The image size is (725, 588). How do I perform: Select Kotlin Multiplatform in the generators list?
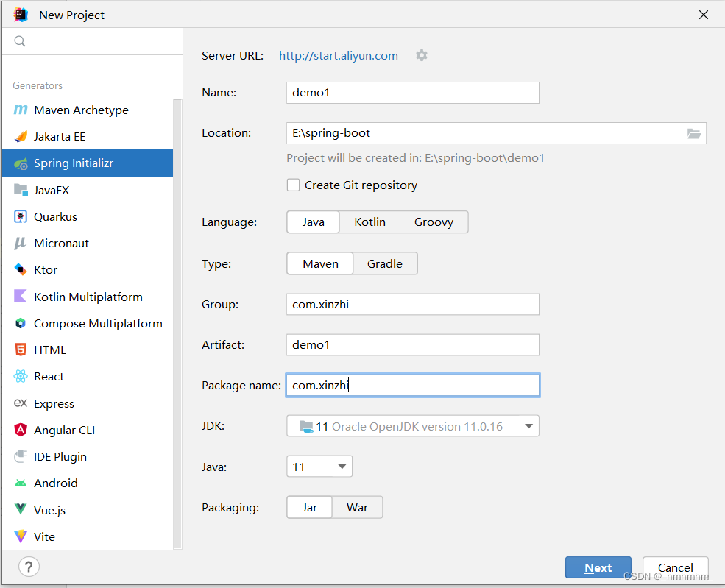[88, 297]
